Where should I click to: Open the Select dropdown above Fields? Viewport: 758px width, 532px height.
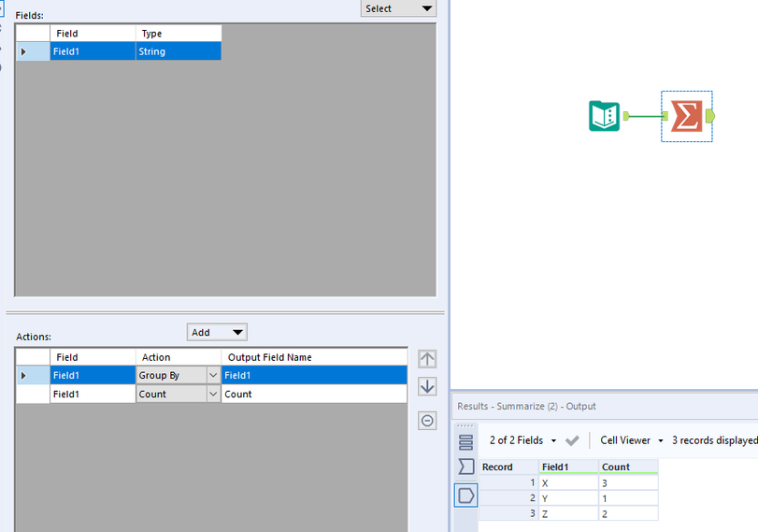[398, 8]
